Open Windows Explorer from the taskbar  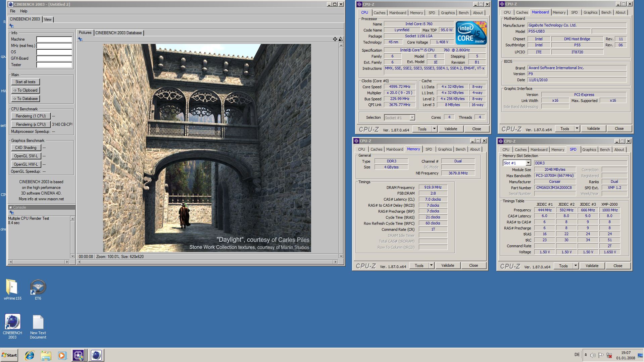[46, 355]
